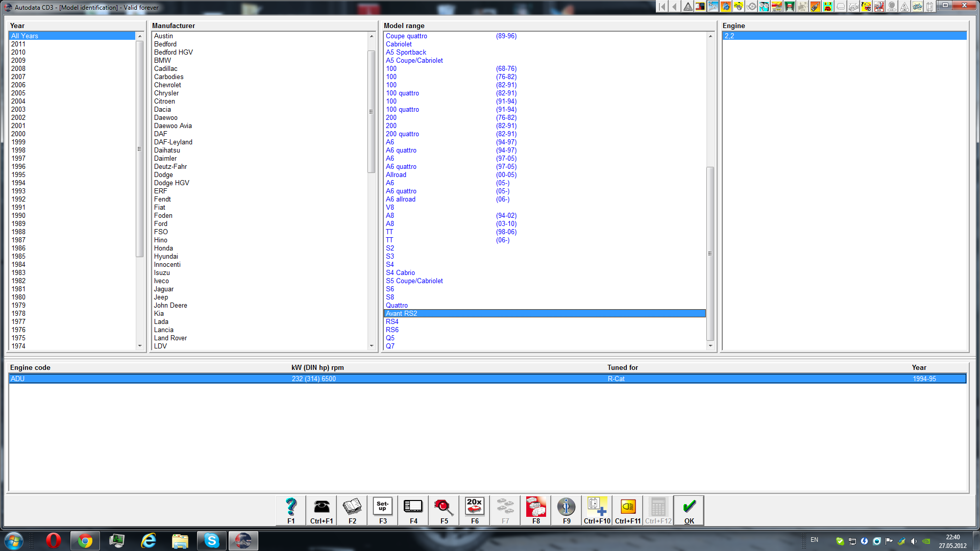Open Skype from the Windows taskbar

tap(211, 540)
